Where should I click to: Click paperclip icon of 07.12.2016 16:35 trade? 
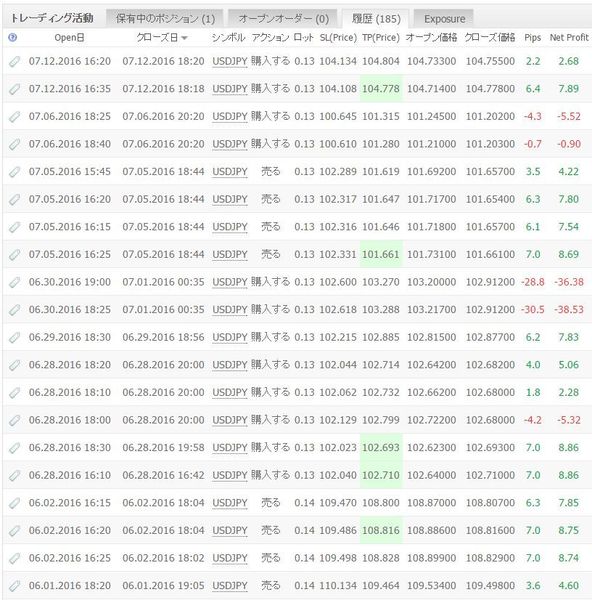point(15,89)
